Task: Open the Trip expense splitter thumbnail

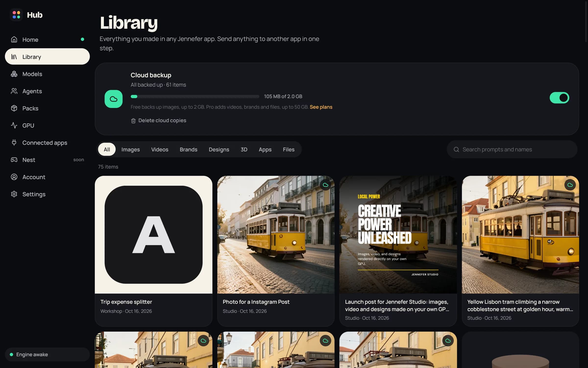Action: point(154,235)
